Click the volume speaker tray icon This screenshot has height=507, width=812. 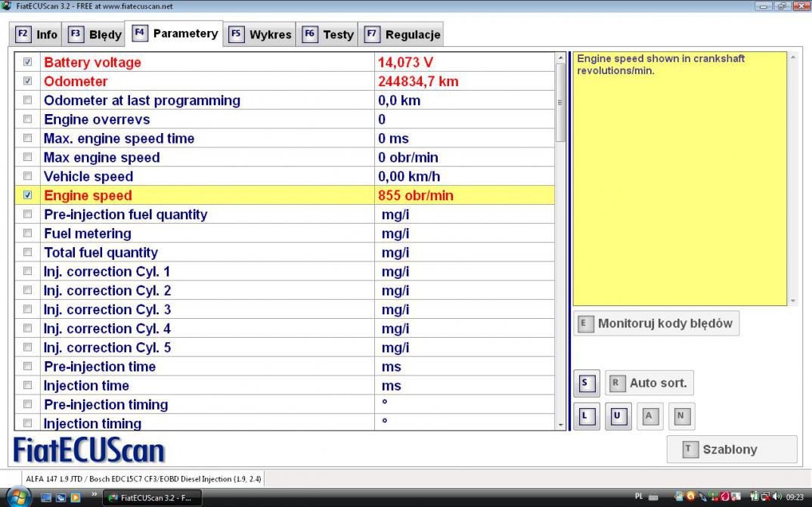click(776, 496)
